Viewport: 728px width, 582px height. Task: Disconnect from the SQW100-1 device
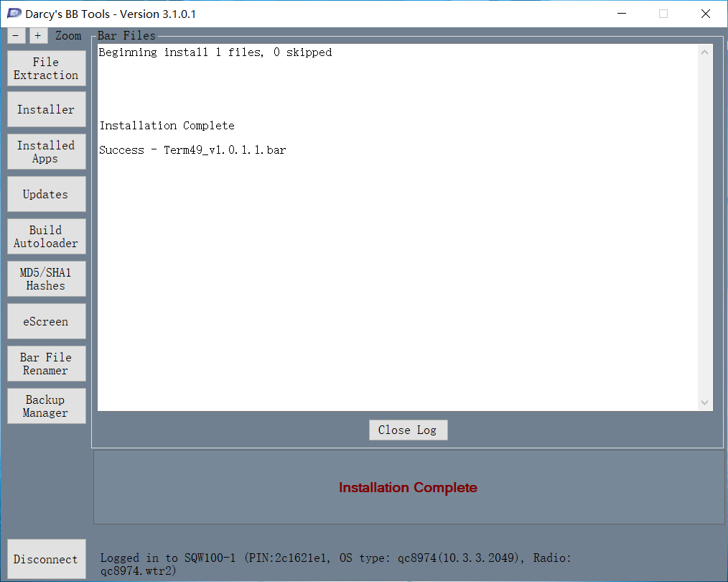click(x=46, y=559)
